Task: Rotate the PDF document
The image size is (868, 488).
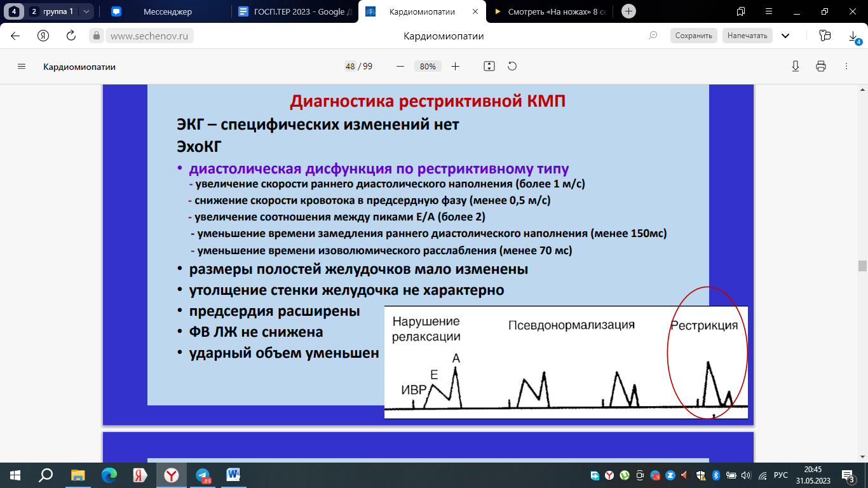Action: click(x=512, y=66)
